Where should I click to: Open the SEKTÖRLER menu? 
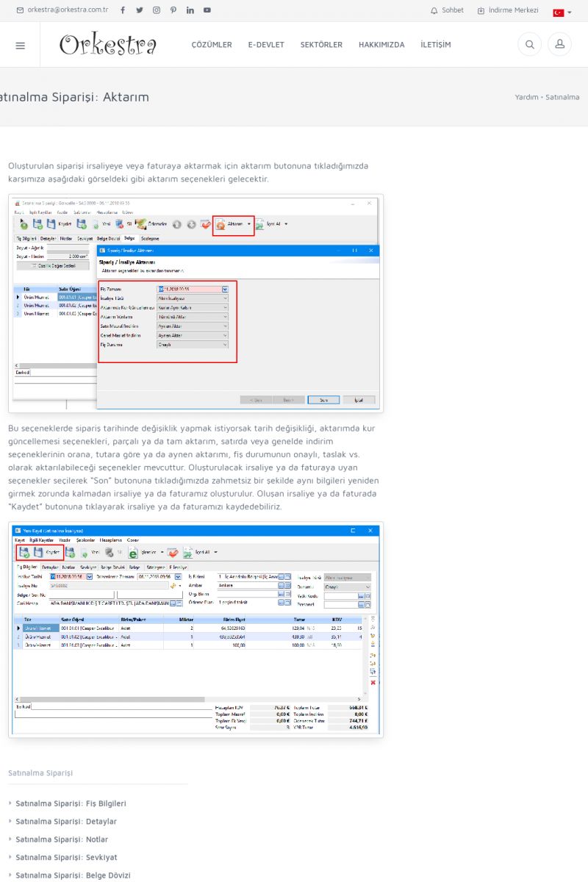[x=321, y=45]
